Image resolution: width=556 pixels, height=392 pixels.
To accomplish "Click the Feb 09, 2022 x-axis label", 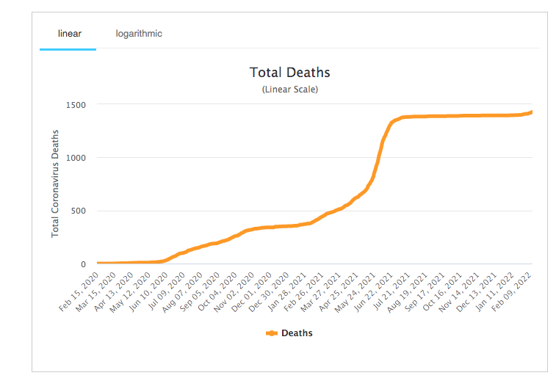I will pos(514,292).
